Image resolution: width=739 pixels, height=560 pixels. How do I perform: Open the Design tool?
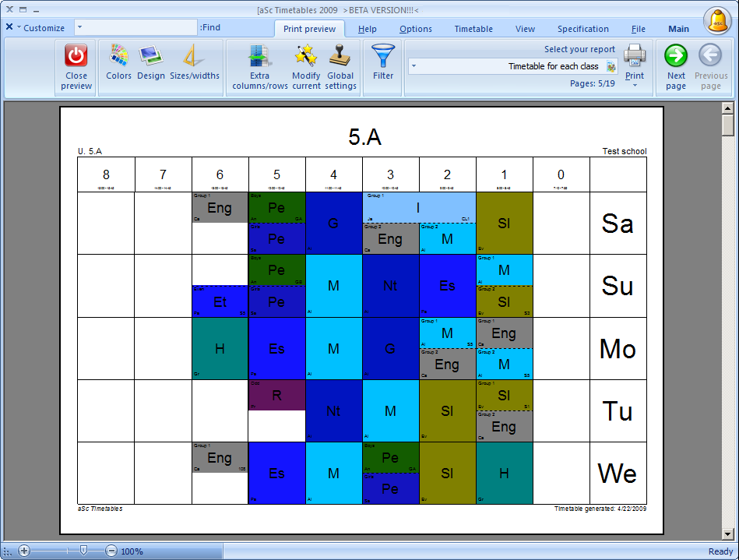(150, 56)
